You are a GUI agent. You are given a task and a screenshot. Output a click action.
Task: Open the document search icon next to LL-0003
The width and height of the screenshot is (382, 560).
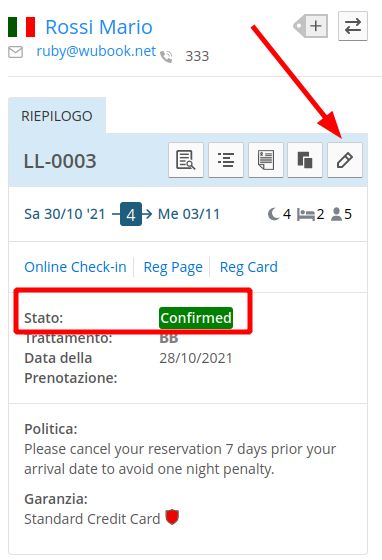click(x=186, y=160)
